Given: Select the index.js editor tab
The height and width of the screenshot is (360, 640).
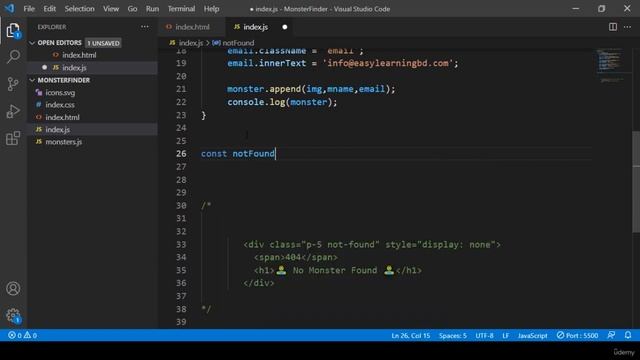Looking at the screenshot, I should tap(256, 27).
